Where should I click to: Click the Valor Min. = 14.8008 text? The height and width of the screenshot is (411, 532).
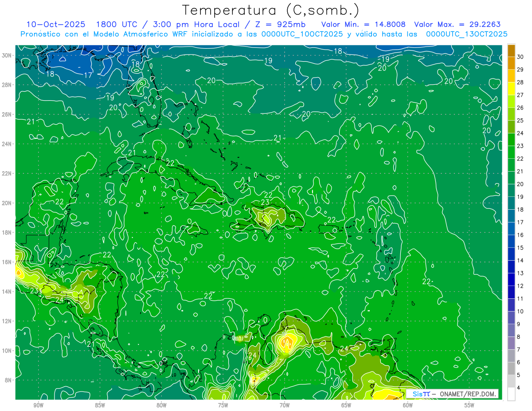click(364, 24)
